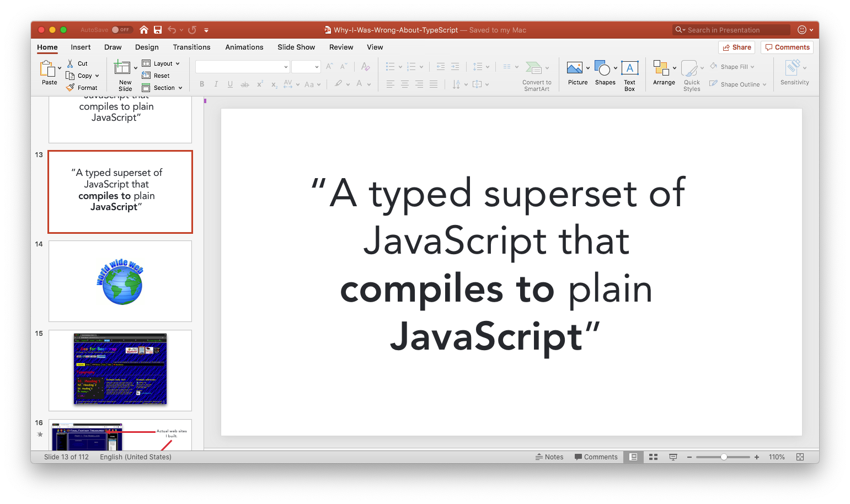850x504 pixels.
Task: Click the Copy button
Action: (79, 76)
